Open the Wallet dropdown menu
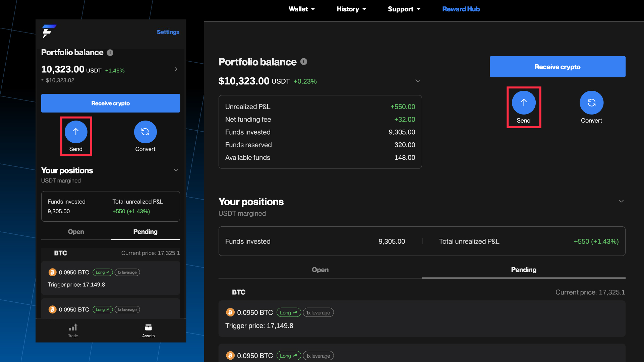 tap(301, 9)
